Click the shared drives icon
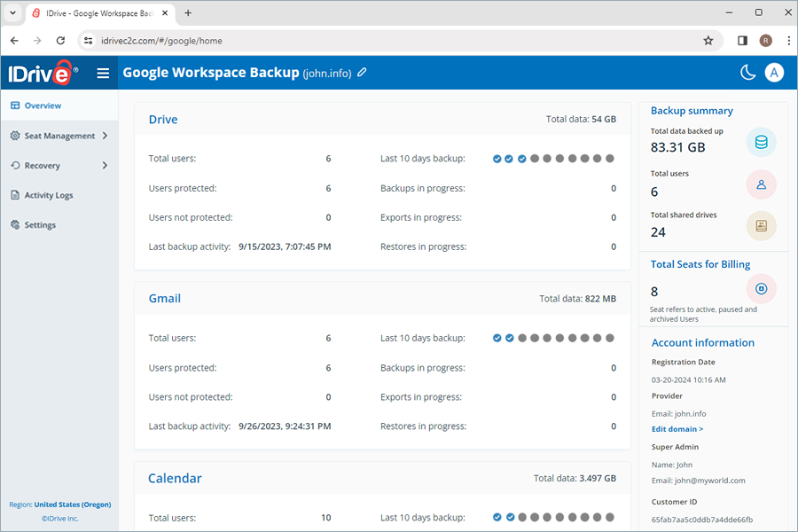 coord(760,226)
